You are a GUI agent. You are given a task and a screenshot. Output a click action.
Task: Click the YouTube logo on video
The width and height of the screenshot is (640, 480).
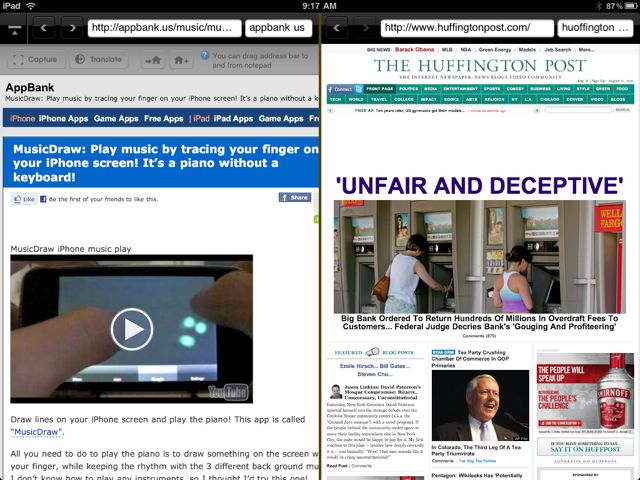pos(228,392)
